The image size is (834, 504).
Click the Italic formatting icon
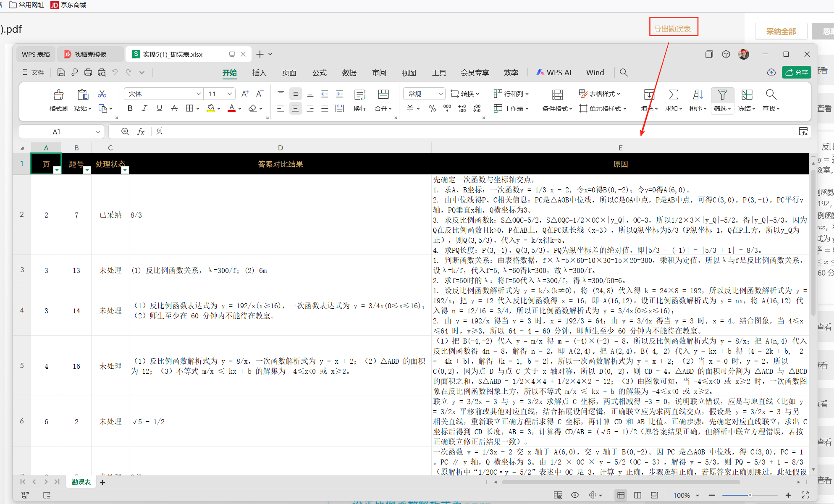144,108
